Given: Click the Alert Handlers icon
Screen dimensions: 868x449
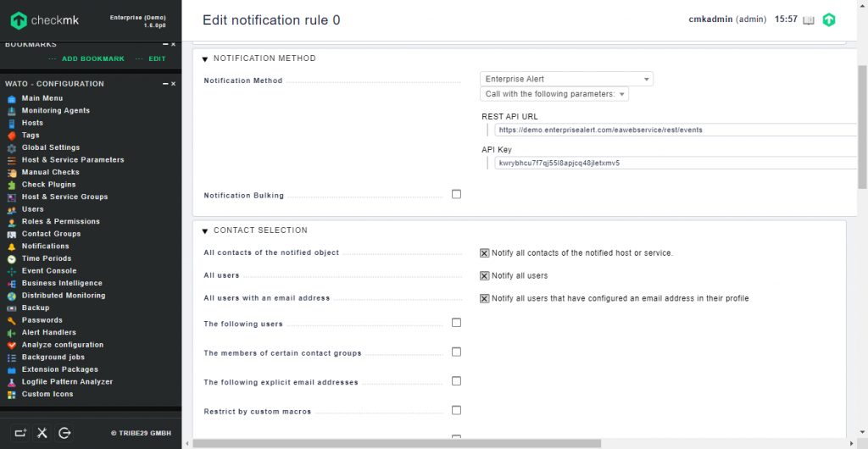Looking at the screenshot, I should (12, 333).
